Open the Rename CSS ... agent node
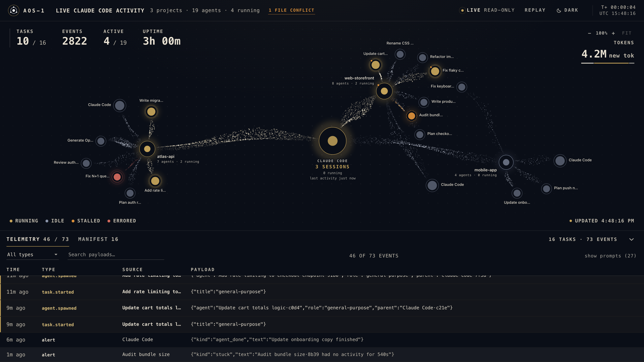 click(x=400, y=54)
